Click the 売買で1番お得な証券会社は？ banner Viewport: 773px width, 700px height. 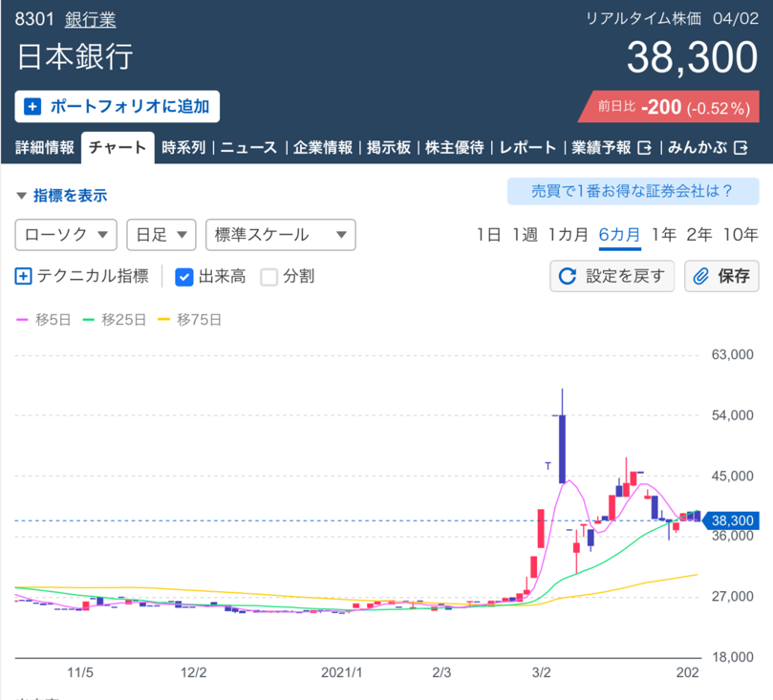pyautogui.click(x=633, y=191)
